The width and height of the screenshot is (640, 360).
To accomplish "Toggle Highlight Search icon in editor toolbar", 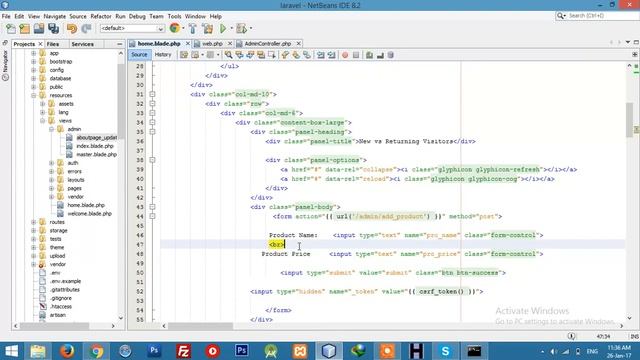I will tap(261, 55).
